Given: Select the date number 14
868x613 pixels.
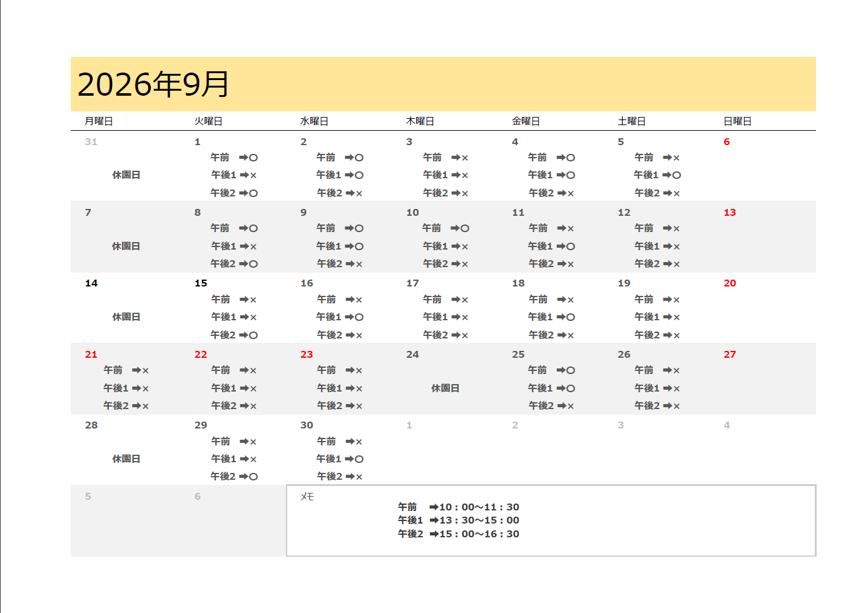Looking at the screenshot, I should 91,283.
